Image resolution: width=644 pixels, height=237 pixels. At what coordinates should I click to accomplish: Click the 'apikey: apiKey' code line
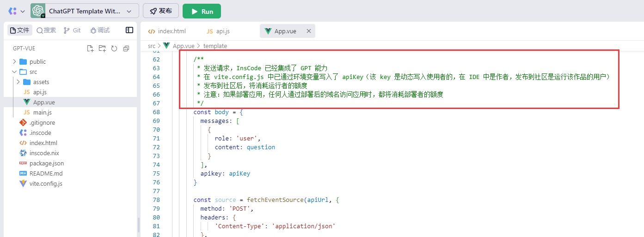tap(225, 174)
